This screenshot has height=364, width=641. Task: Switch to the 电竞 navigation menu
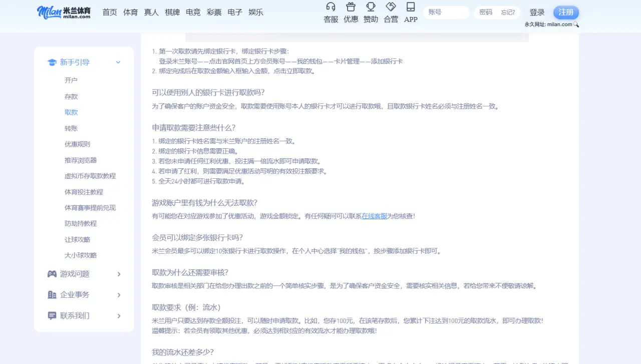pyautogui.click(x=193, y=12)
